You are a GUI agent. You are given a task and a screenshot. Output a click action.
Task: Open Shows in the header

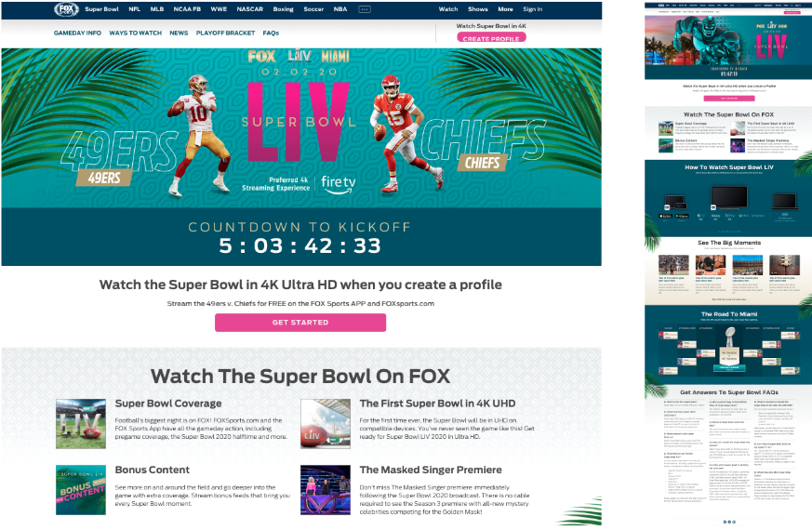tap(478, 9)
